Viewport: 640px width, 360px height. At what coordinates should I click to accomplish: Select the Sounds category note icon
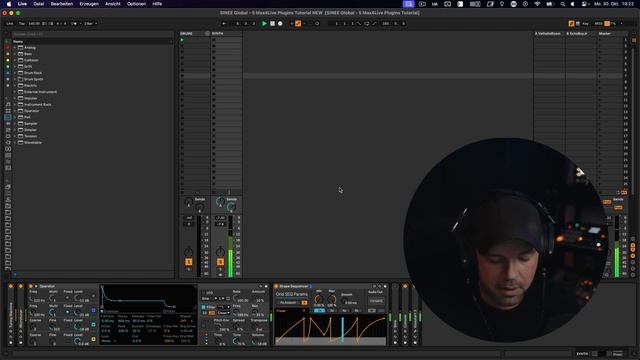(x=8, y=104)
